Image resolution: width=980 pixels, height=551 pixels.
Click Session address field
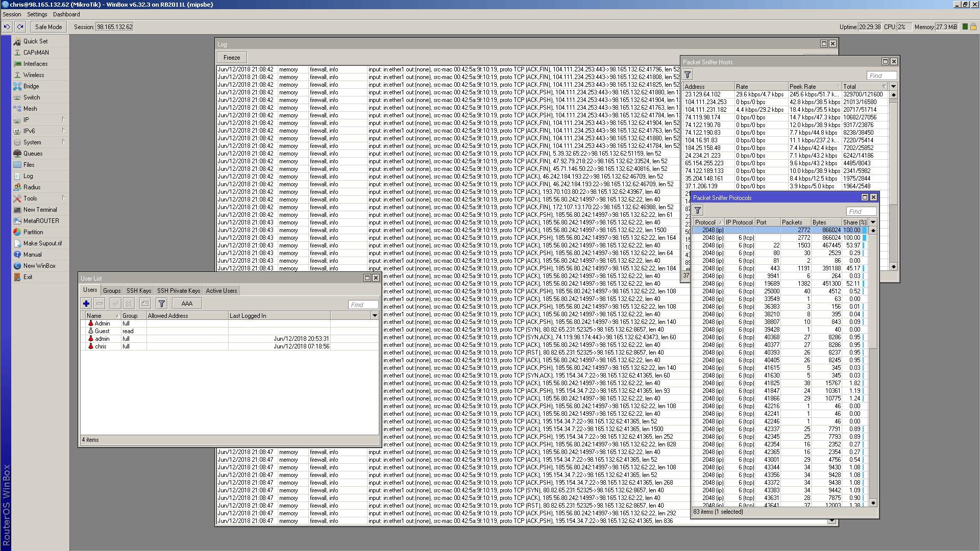pyautogui.click(x=115, y=27)
